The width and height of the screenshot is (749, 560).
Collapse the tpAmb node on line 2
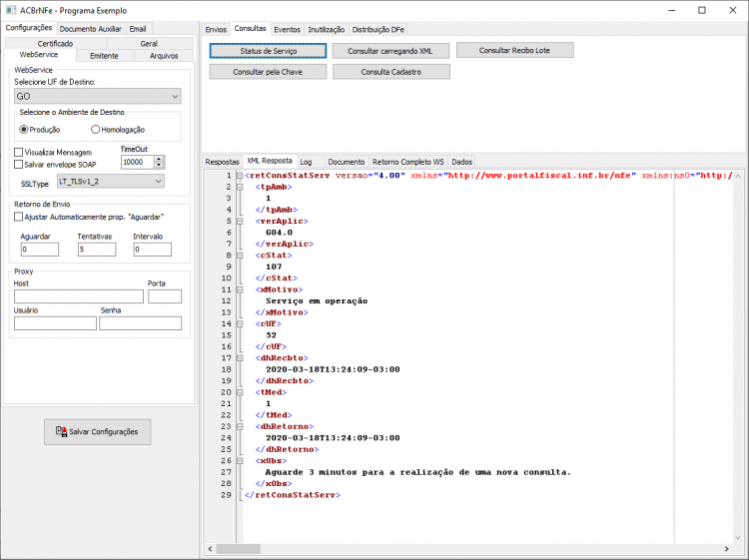(x=240, y=187)
